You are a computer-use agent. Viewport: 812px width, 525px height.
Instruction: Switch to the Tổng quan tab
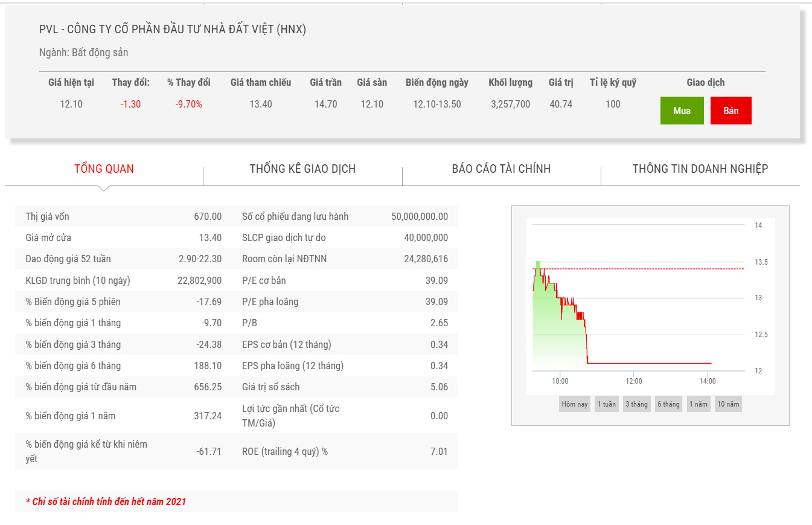tap(104, 169)
